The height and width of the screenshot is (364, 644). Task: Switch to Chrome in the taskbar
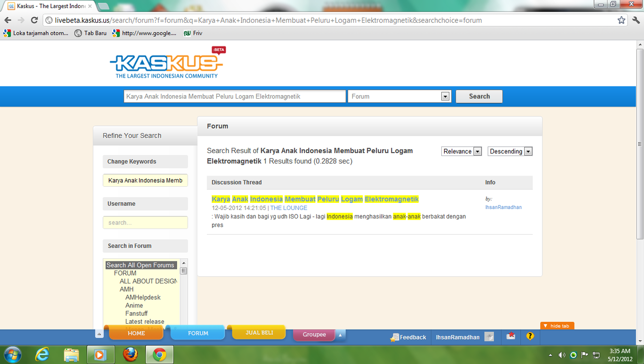(x=159, y=355)
